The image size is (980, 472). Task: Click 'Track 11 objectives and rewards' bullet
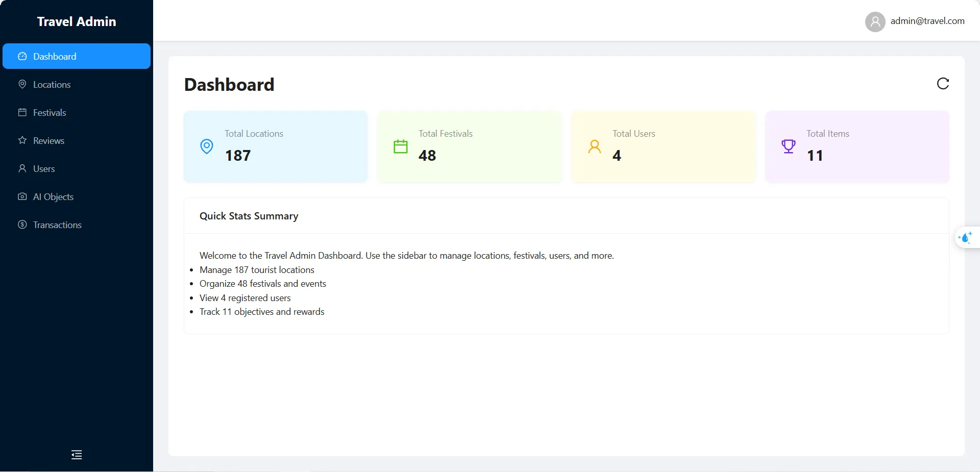[262, 312]
